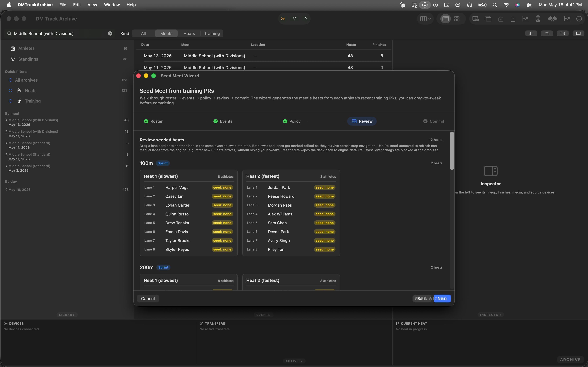Screen dimensions: 588x367
Task: Toggle the left sidebar panel icon
Action: coord(531,33)
